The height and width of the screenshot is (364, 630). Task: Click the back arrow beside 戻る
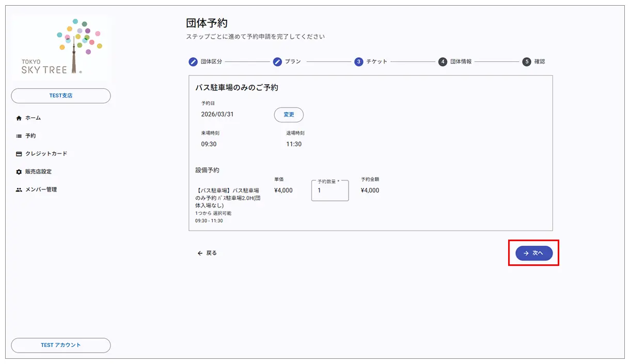click(x=200, y=253)
